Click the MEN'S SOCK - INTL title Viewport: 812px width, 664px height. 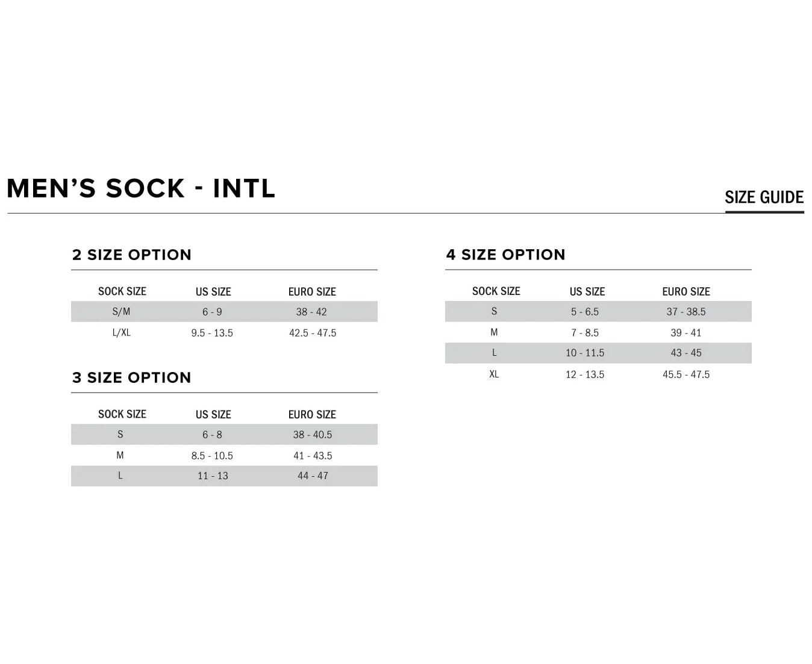pyautogui.click(x=141, y=188)
